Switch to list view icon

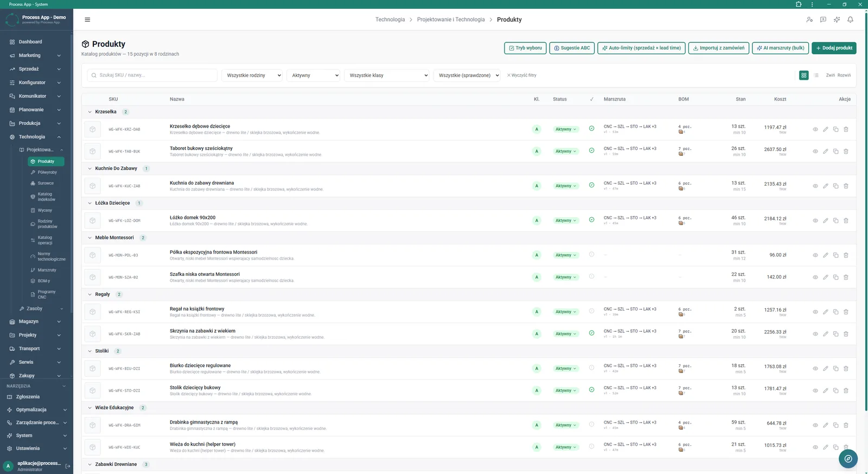pyautogui.click(x=816, y=75)
